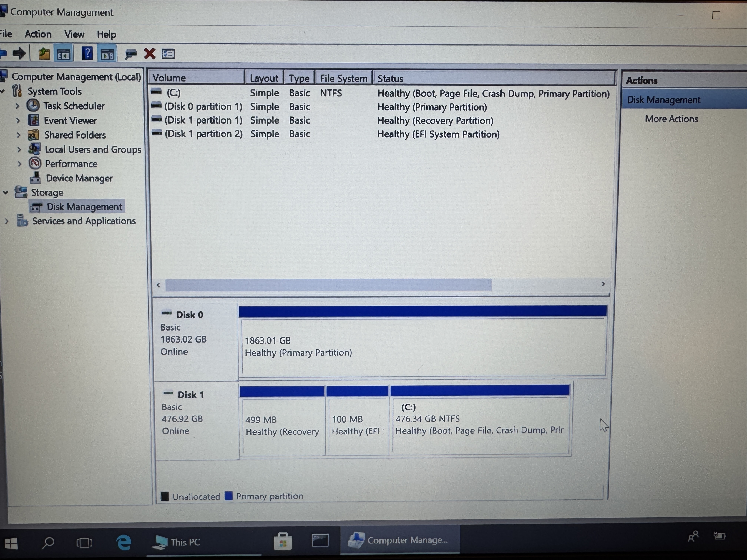Open the View menu
The height and width of the screenshot is (560, 747).
74,34
